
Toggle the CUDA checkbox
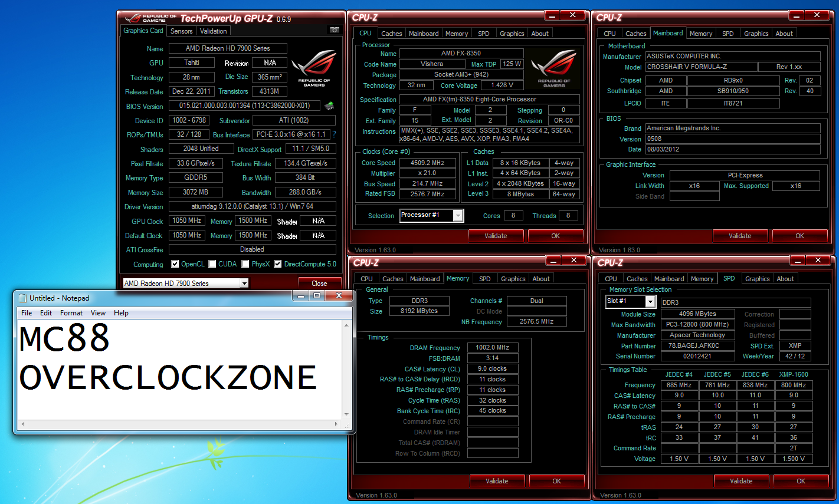(x=212, y=264)
